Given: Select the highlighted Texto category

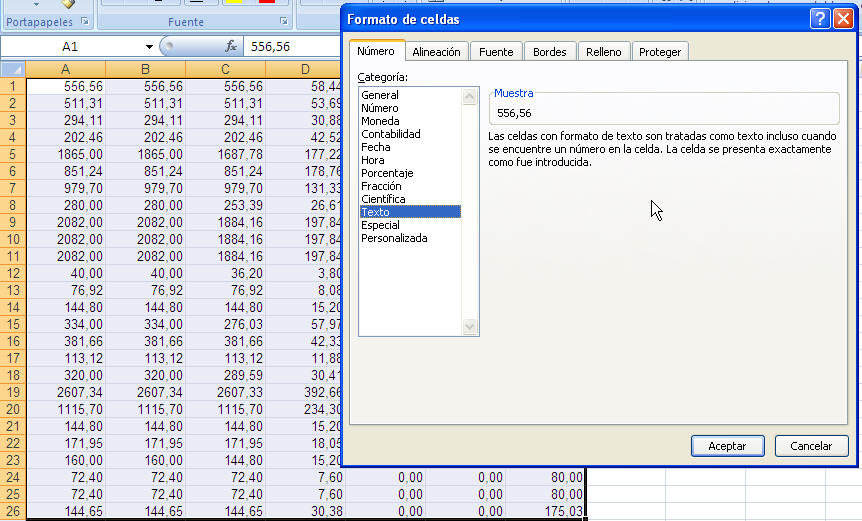Looking at the screenshot, I should pos(410,212).
